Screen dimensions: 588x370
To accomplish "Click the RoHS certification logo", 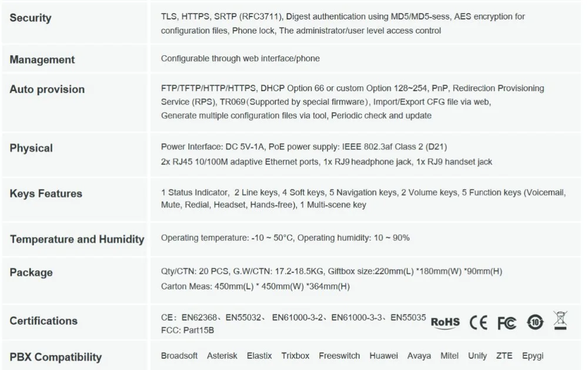I will pyautogui.click(x=445, y=322).
